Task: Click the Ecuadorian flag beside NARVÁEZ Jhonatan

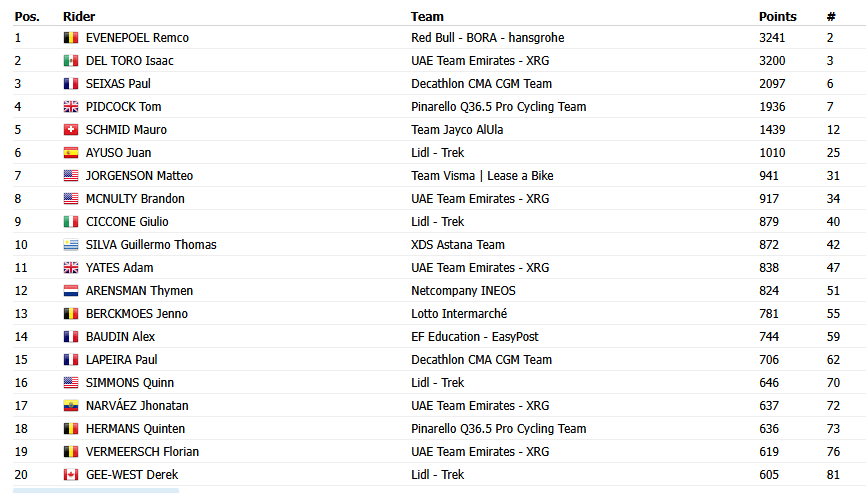Action: coord(71,406)
